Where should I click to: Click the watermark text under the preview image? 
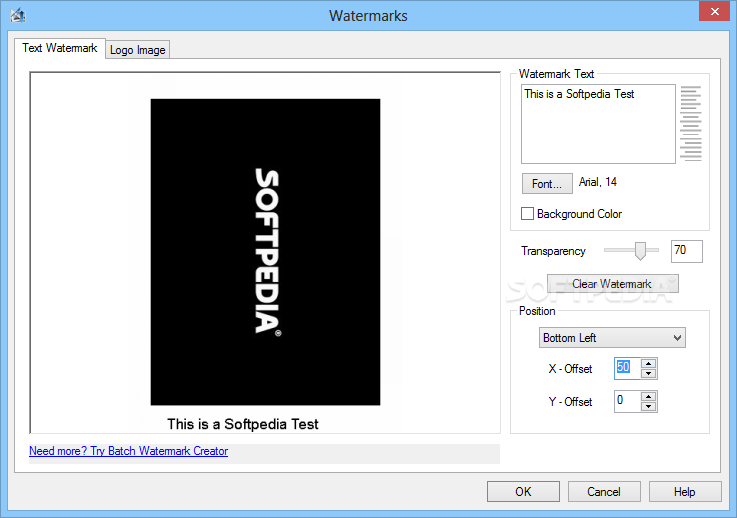coord(243,424)
